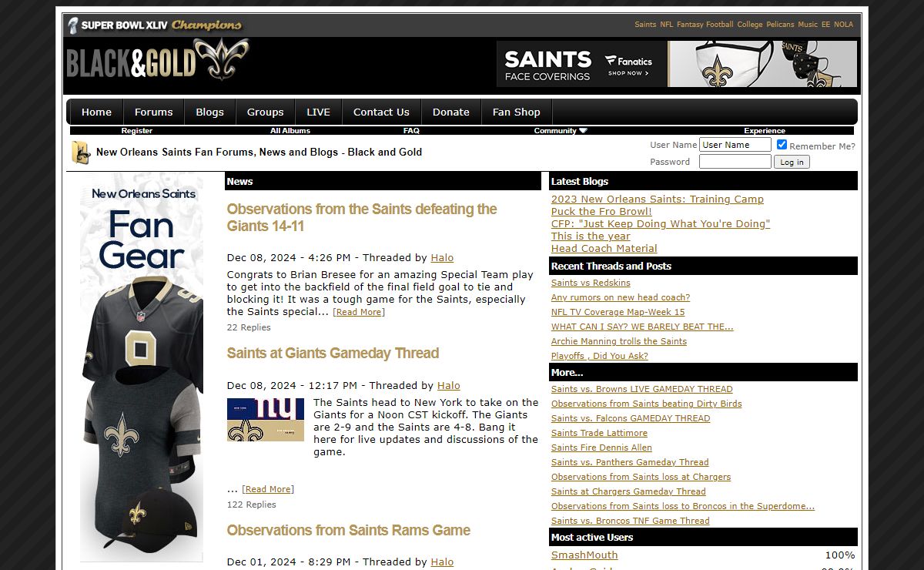Open Saints at Giants Gameday Thread headline
The image size is (924, 570).
point(333,354)
